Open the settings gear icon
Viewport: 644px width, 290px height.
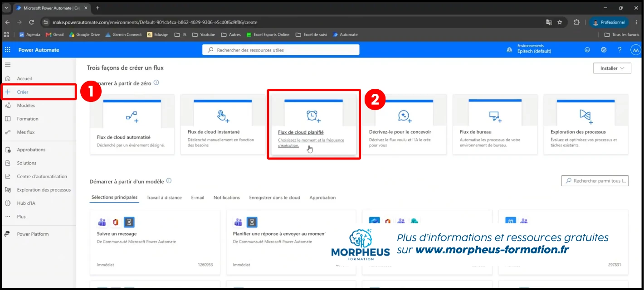tap(604, 50)
